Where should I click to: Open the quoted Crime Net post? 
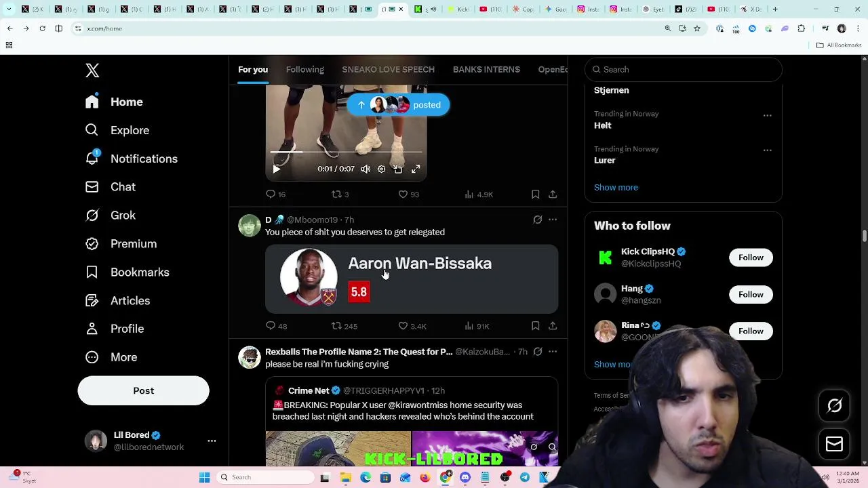[x=412, y=422]
